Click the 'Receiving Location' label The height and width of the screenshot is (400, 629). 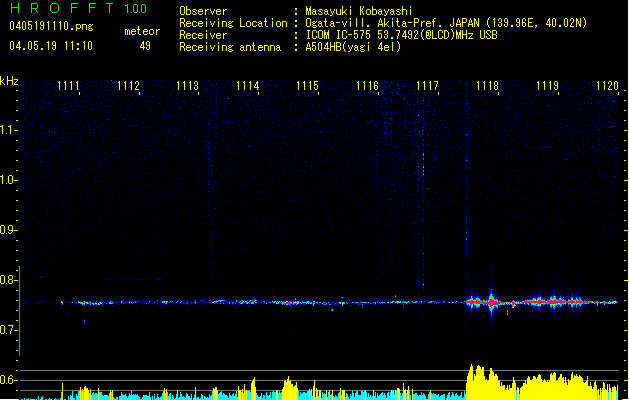pyautogui.click(x=233, y=23)
